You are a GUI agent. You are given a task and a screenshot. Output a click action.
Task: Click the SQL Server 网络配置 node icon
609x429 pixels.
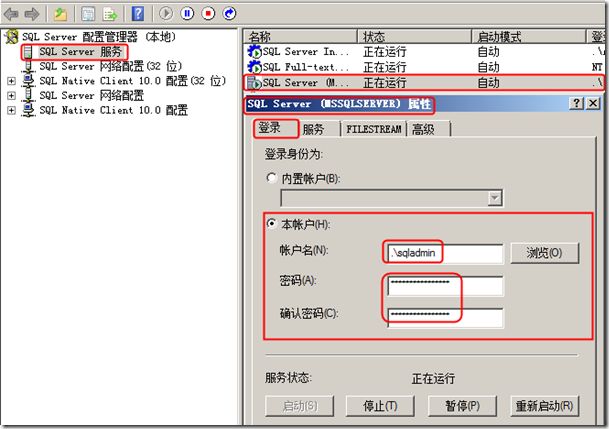coord(28,95)
